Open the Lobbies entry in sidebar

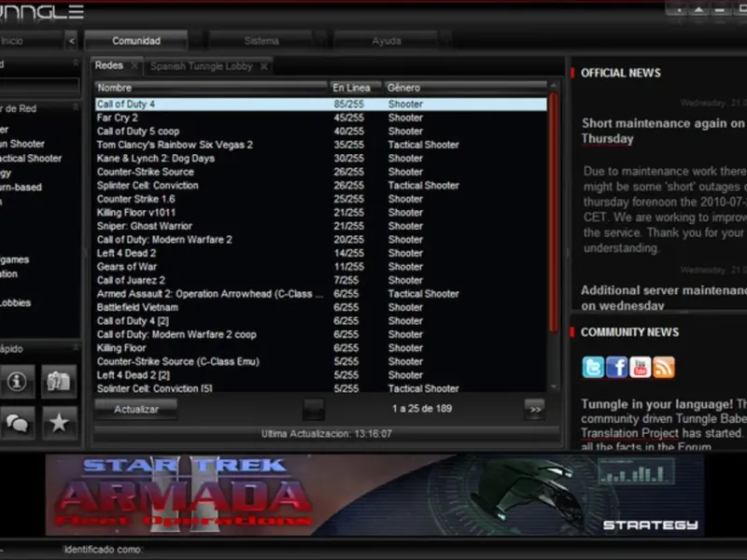coord(15,302)
